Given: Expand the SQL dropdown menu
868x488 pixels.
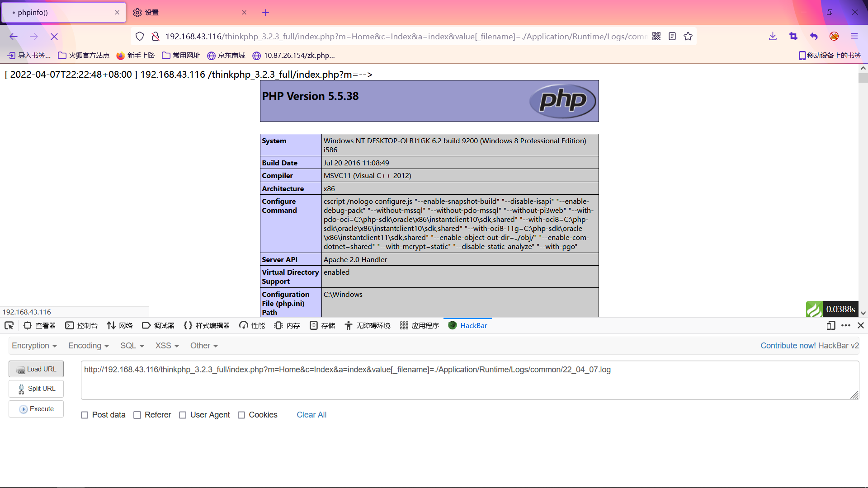Looking at the screenshot, I should point(131,346).
